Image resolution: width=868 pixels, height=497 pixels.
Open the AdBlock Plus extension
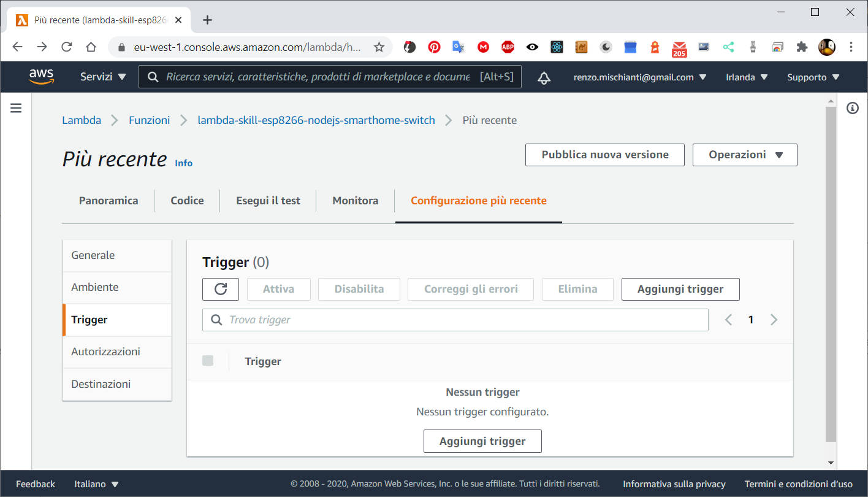tap(508, 47)
